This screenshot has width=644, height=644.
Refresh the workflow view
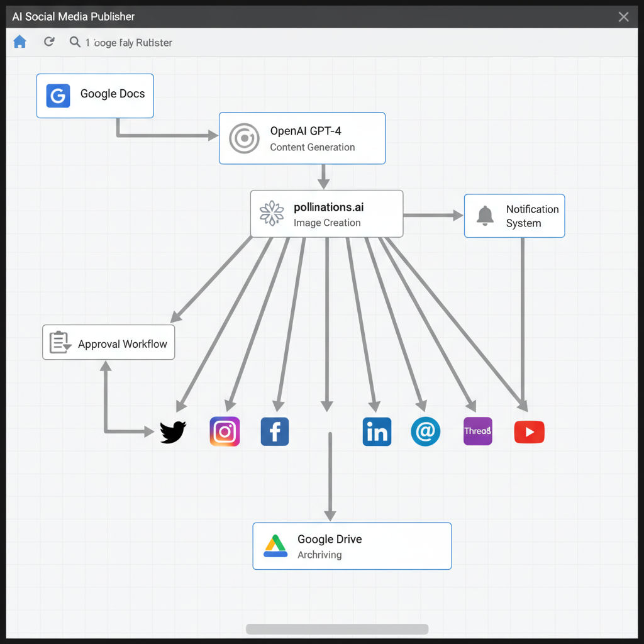click(49, 42)
